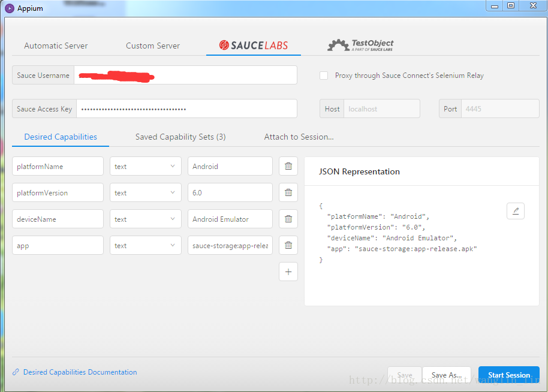This screenshot has width=548, height=392.
Task: Click the Host localhost field
Action: [382, 108]
